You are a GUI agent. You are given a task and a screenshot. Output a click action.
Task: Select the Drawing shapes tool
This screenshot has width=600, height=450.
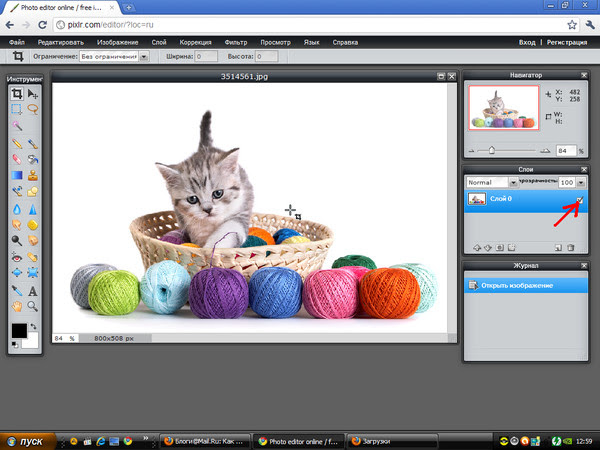pos(33,191)
